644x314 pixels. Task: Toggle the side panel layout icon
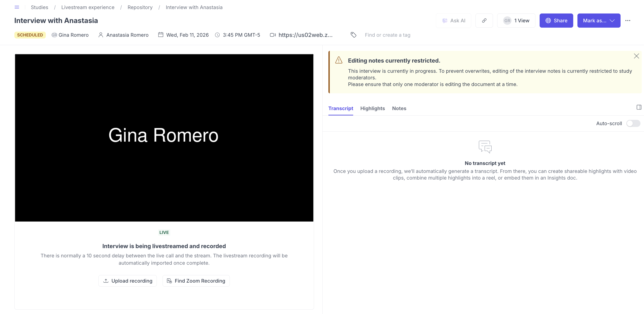[x=639, y=107]
